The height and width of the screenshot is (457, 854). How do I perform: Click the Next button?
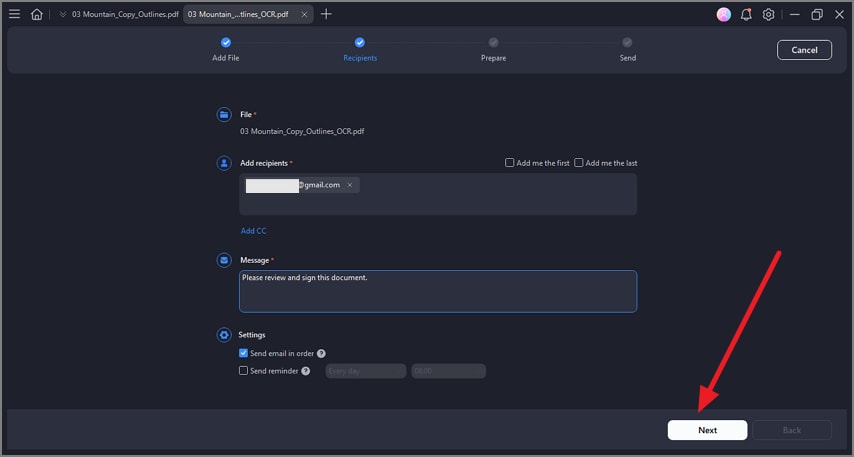(707, 430)
